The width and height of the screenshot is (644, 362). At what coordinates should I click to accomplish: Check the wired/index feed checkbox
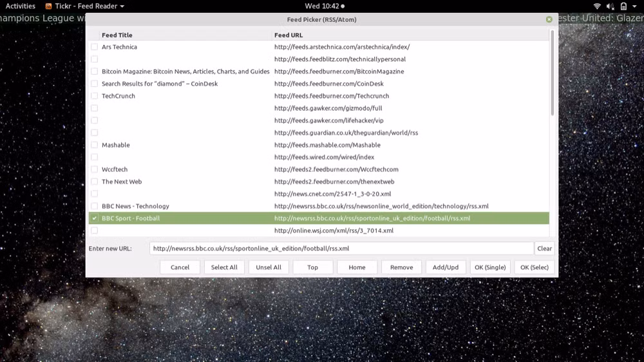[95, 157]
